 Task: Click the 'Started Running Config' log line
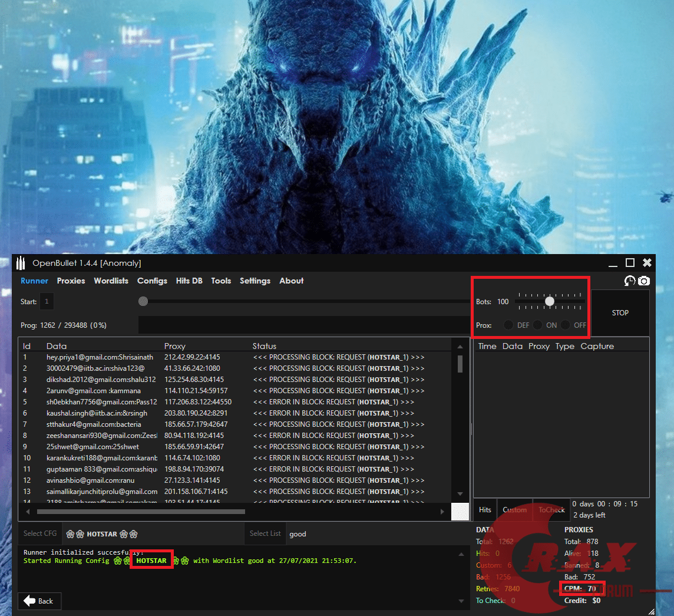pyautogui.click(x=190, y=561)
